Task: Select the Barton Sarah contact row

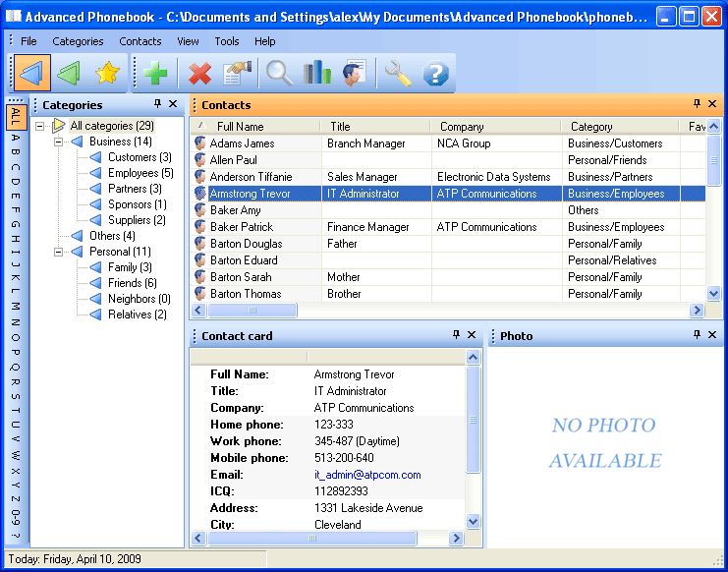Action: (x=448, y=277)
